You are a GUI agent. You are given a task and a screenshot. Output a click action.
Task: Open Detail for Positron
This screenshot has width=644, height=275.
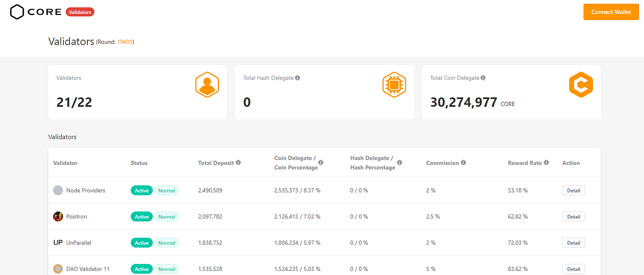[x=574, y=216]
